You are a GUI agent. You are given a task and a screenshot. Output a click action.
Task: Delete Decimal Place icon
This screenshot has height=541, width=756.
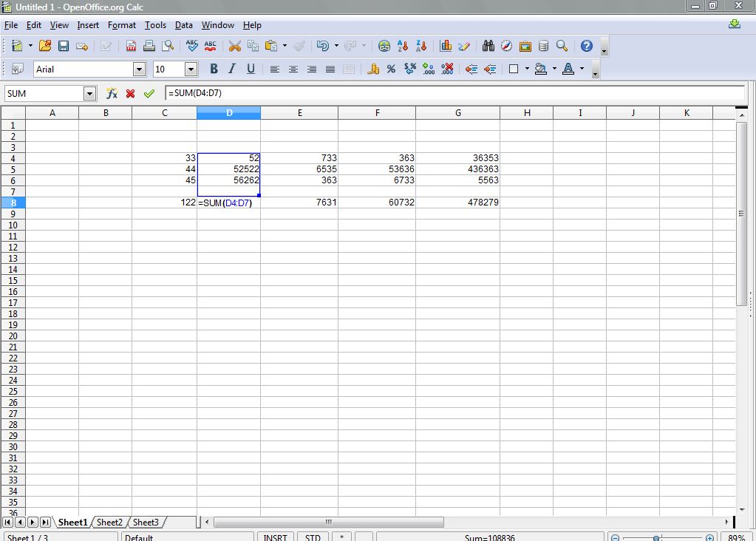click(x=447, y=69)
